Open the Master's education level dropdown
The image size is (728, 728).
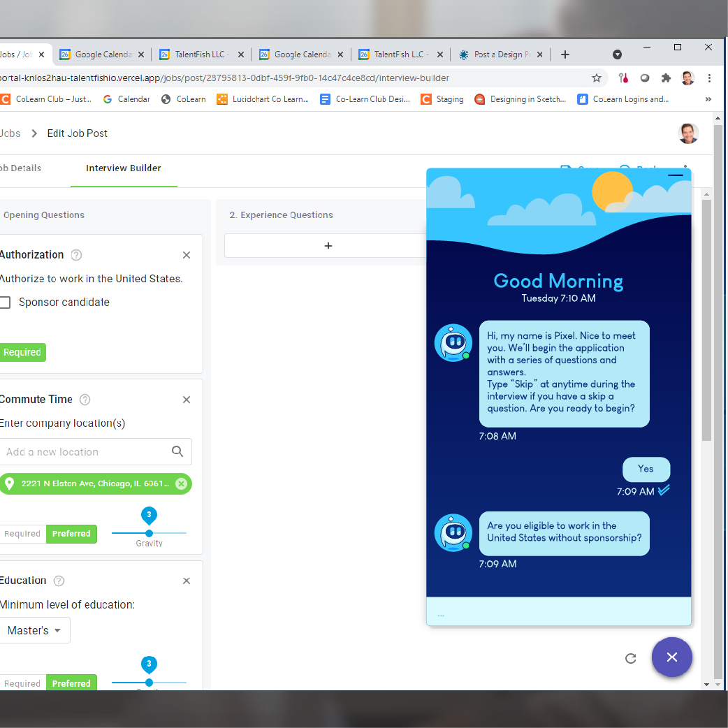(34, 630)
